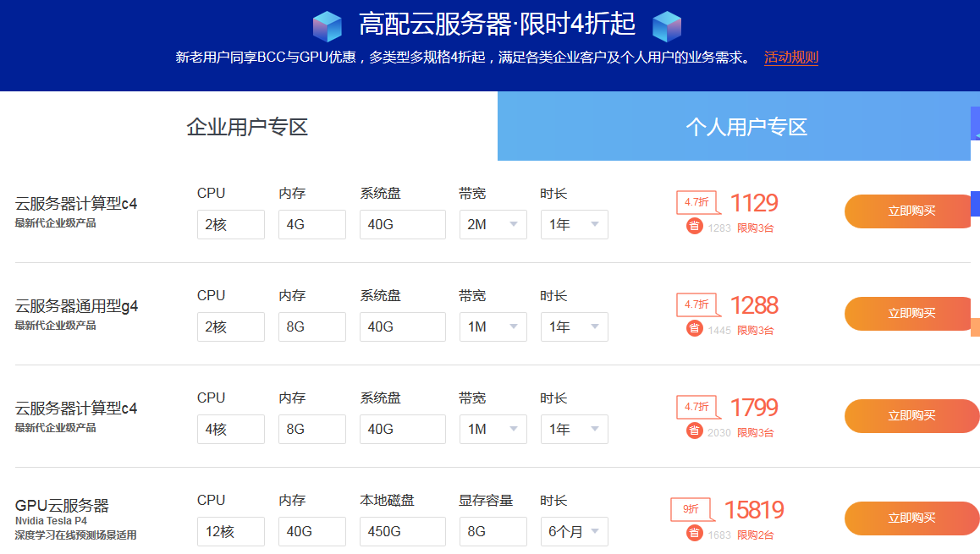Click the 首 badge beside 1445 price
980x554 pixels.
click(x=694, y=329)
